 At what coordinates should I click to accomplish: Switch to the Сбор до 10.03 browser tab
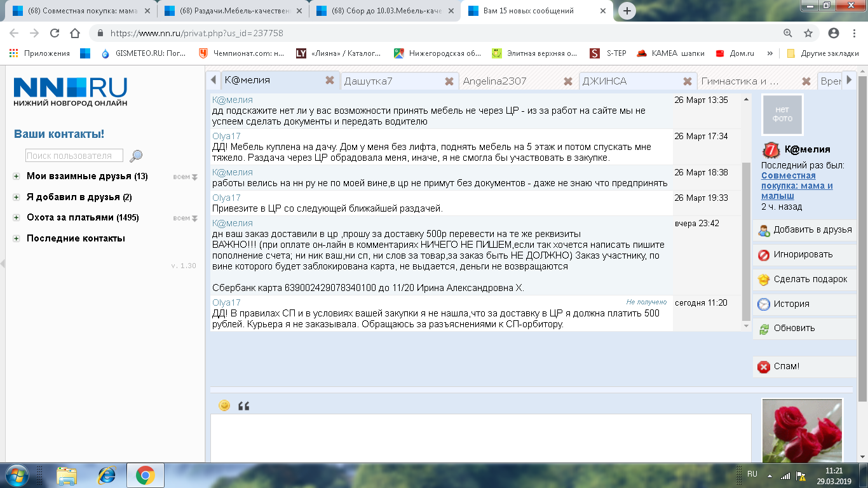pyautogui.click(x=385, y=11)
